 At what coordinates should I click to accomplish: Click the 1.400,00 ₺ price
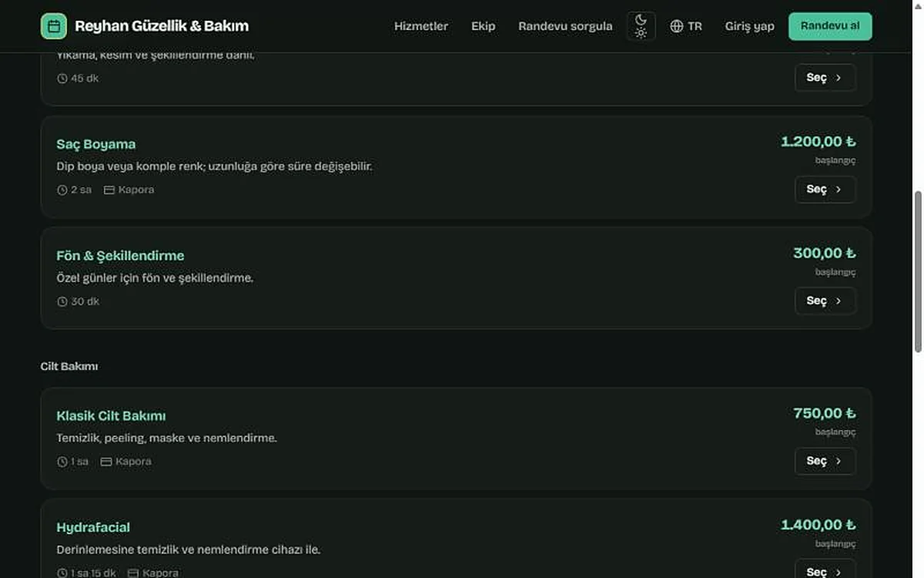pos(818,525)
